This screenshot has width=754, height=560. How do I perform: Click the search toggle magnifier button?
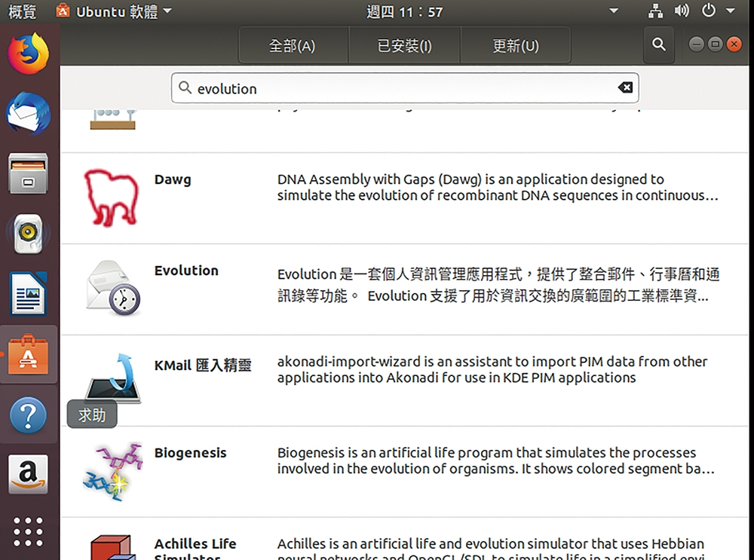659,44
